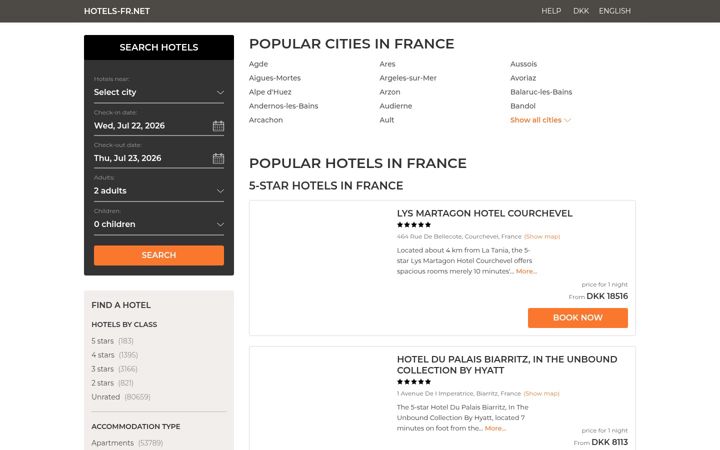Open the Alpe d'Huez city link
The width and height of the screenshot is (720, 450).
tap(270, 92)
